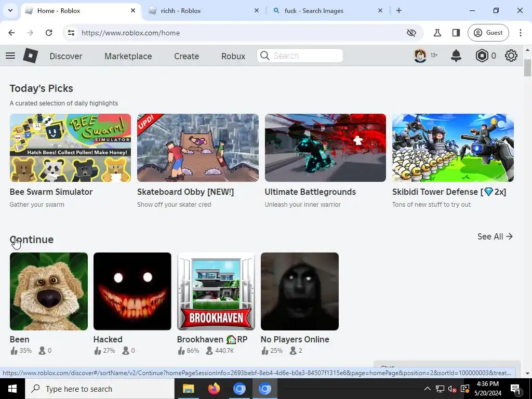Open the Create page

tap(187, 56)
